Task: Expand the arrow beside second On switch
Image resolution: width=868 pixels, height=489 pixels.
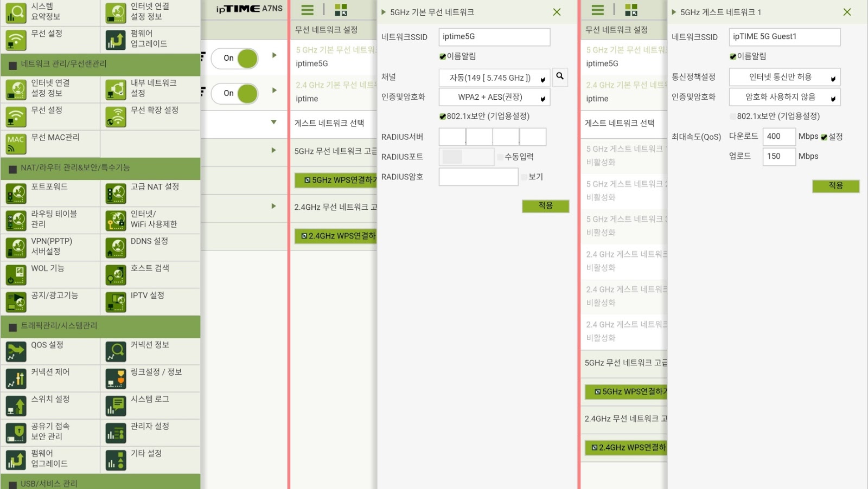Action: point(275,91)
